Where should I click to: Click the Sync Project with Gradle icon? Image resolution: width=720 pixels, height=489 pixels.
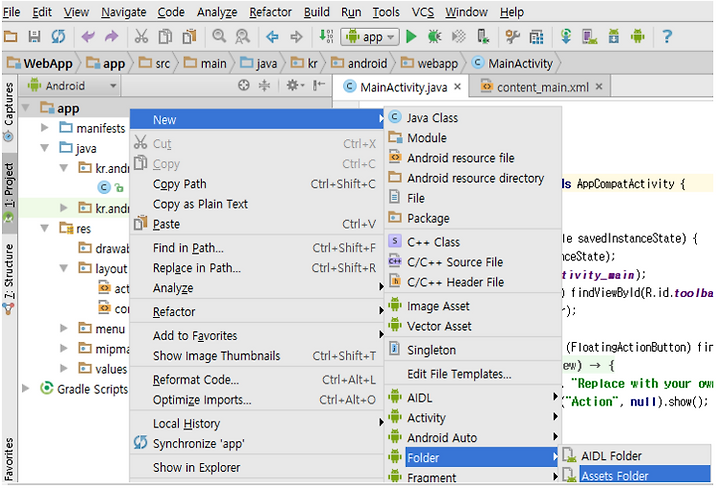(566, 36)
